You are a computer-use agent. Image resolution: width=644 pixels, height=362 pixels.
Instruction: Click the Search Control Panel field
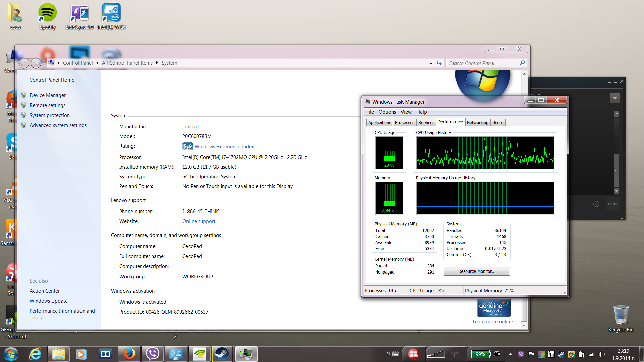pos(483,63)
